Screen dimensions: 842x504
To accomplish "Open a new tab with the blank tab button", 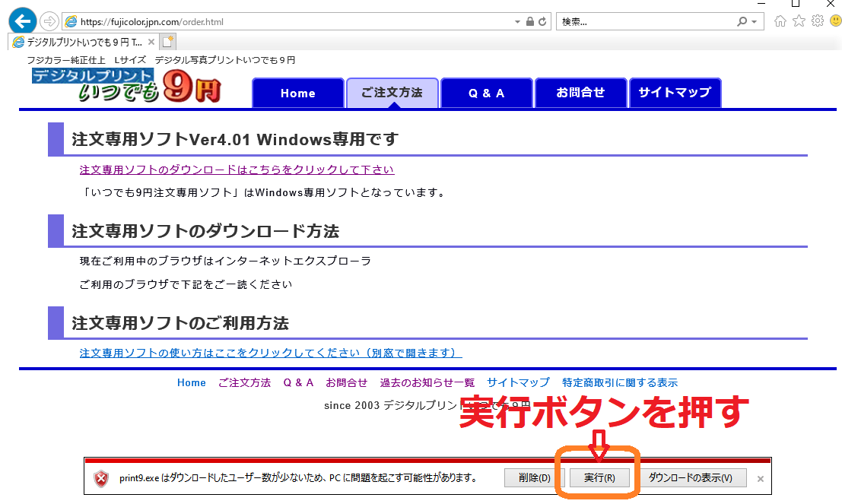I will (168, 42).
